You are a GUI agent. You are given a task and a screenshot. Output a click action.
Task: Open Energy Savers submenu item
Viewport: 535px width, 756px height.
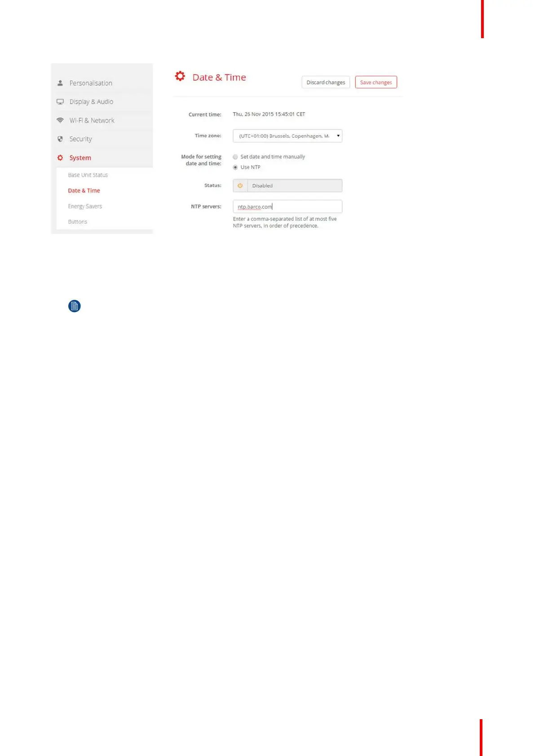pos(85,207)
